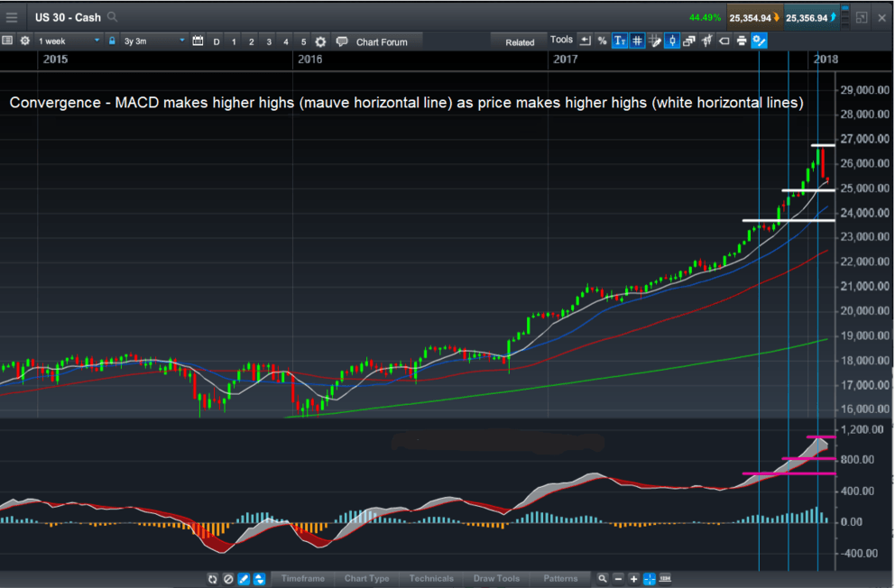Select the candlestick chart style icon
This screenshot has width=895, height=588.
pyautogui.click(x=673, y=41)
